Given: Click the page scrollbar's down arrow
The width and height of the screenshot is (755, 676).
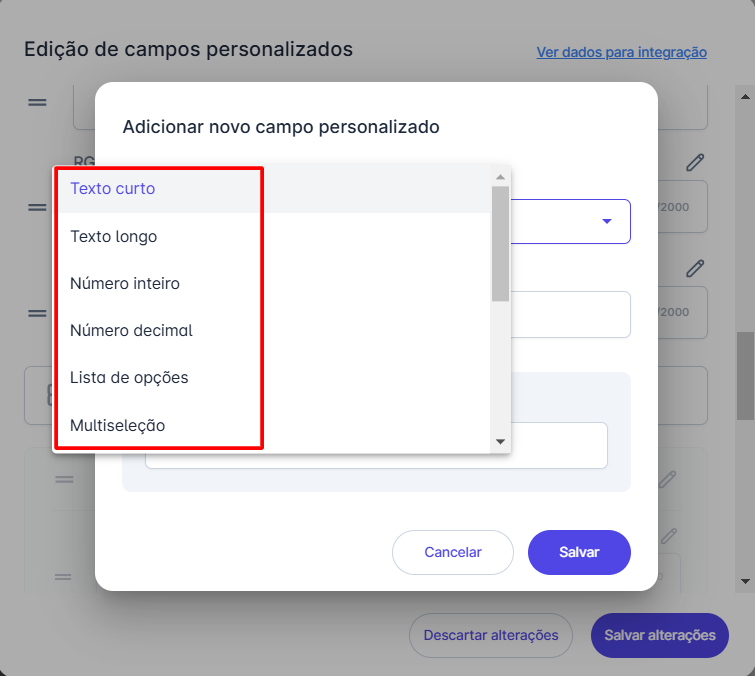Looking at the screenshot, I should tap(745, 580).
